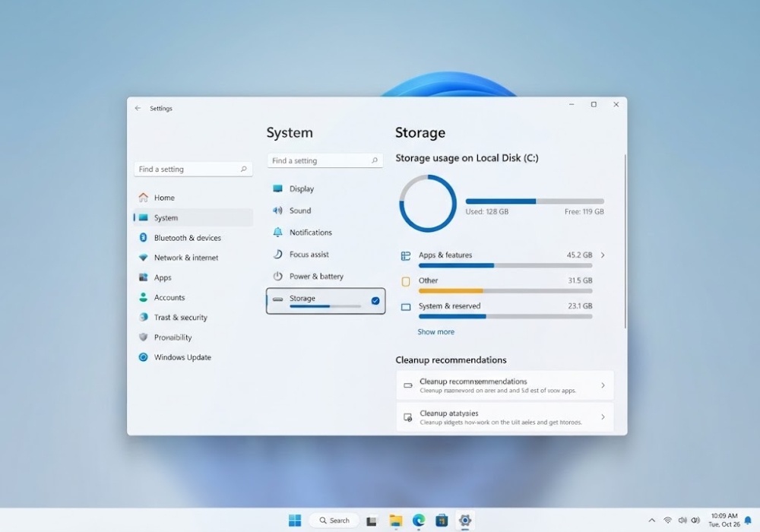This screenshot has width=760, height=532.
Task: Click the Used/Free disk usage bar
Action: point(534,201)
